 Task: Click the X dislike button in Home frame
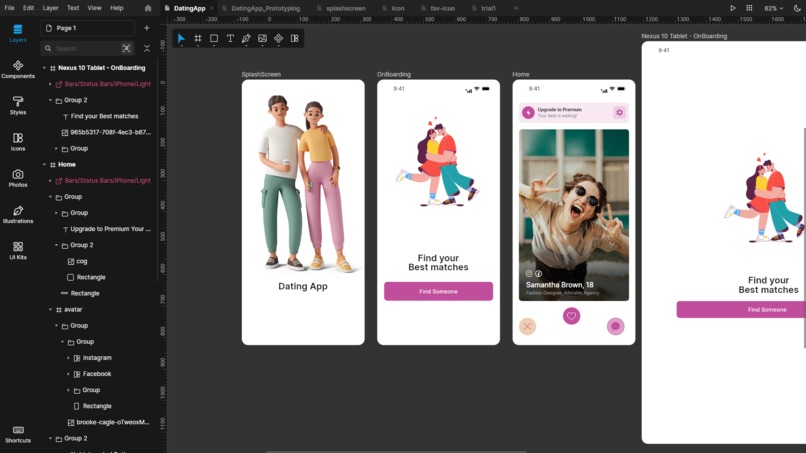527,326
